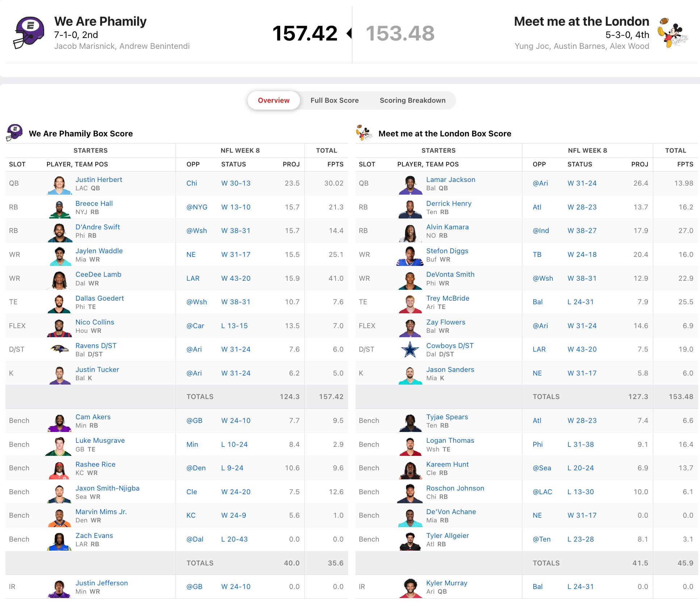The image size is (700, 602).
Task: Click the W 43-20 status for CeeDee Lamb
Action: click(x=236, y=278)
